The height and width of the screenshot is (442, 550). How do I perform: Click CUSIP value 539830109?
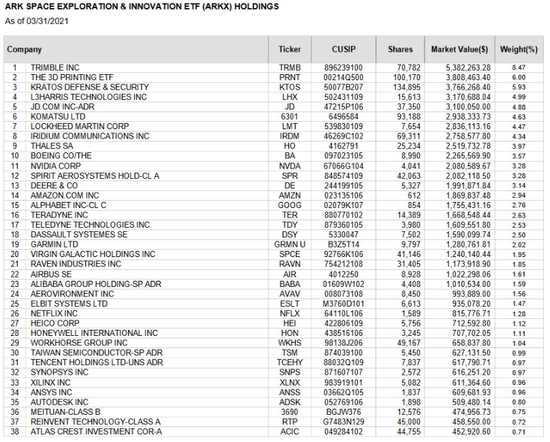pyautogui.click(x=343, y=126)
